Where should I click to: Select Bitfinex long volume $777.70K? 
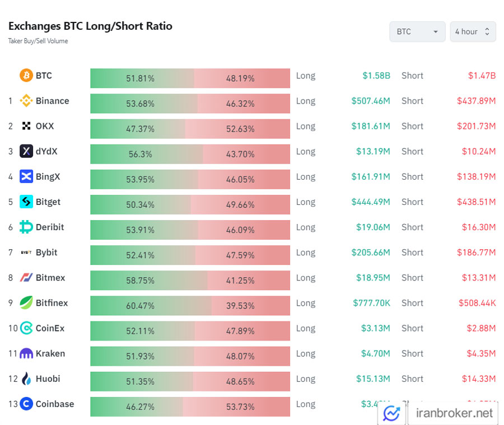[x=372, y=303]
